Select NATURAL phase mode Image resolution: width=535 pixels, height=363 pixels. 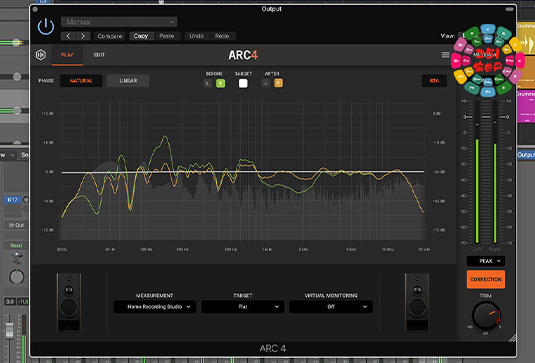(81, 81)
